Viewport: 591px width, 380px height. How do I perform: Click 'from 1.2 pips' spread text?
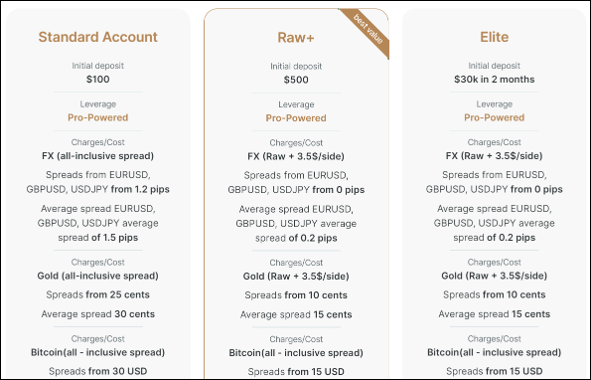140,189
